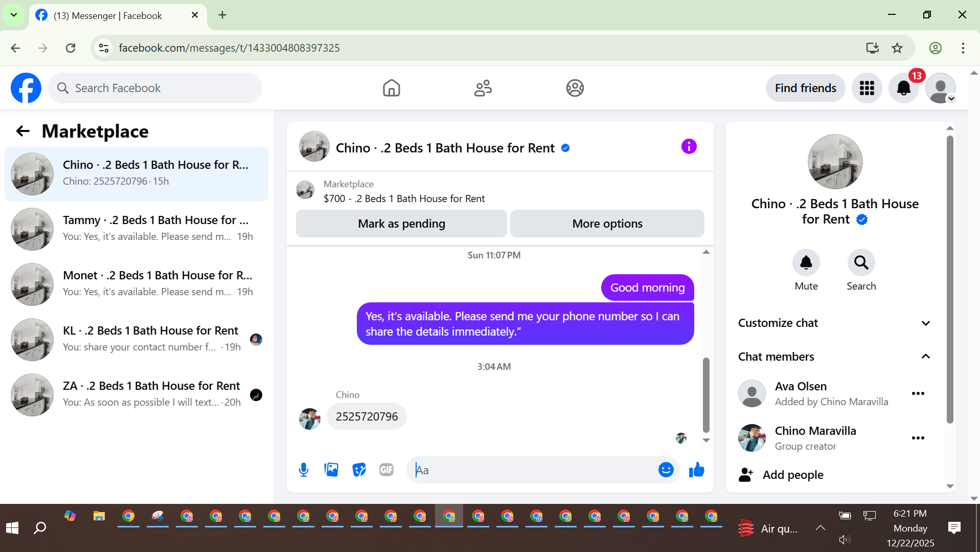Open the Friends icon in top navigation
The width and height of the screenshot is (980, 552).
pos(483,88)
